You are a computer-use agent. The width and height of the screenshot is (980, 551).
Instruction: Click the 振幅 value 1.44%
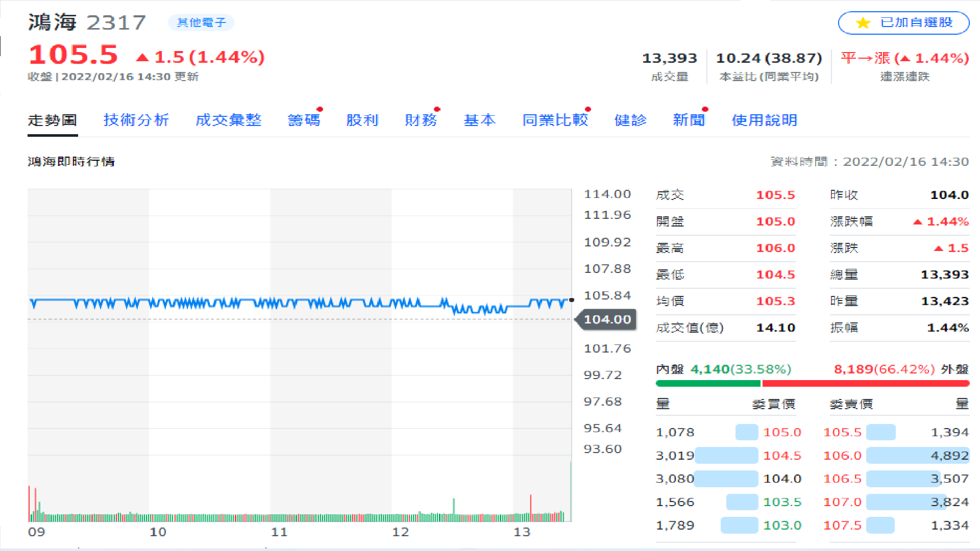pyautogui.click(x=948, y=328)
